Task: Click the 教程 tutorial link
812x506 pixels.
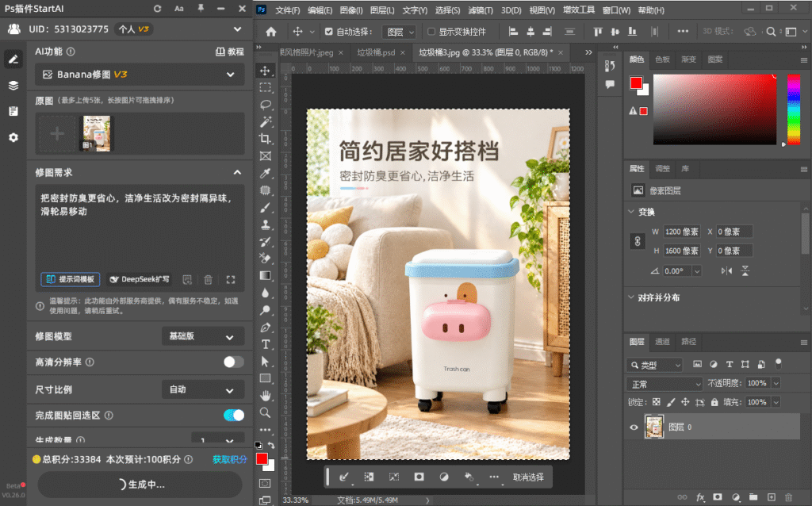Action: [230, 52]
